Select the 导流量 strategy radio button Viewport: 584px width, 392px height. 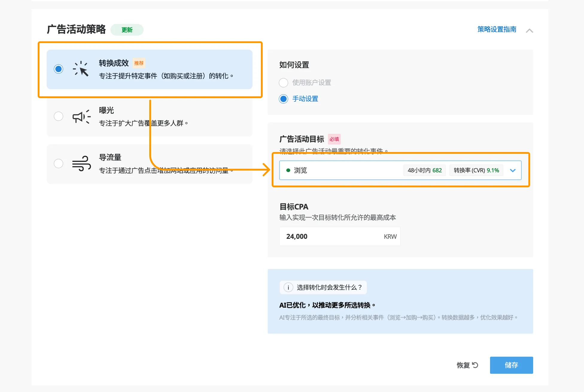tap(59, 164)
